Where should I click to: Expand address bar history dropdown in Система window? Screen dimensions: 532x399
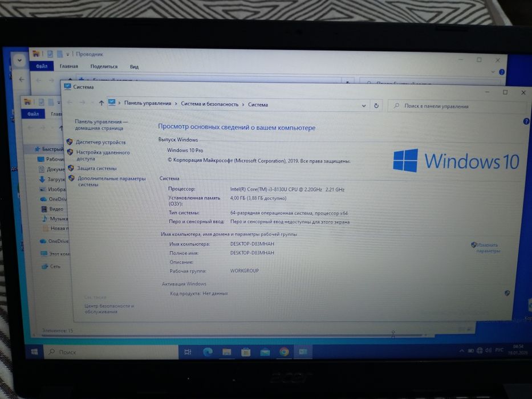(364, 106)
